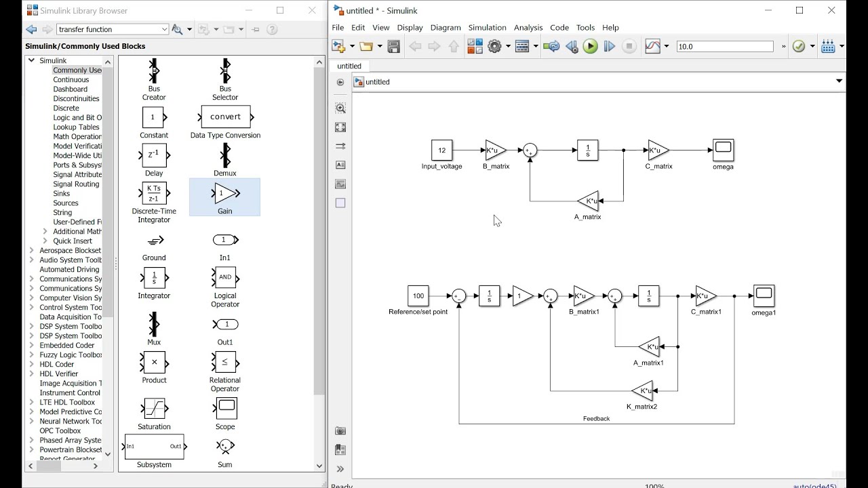Viewport: 868px width, 488px height.
Task: Open the Open-file dropdown arrow in toolbar
Action: [380, 46]
